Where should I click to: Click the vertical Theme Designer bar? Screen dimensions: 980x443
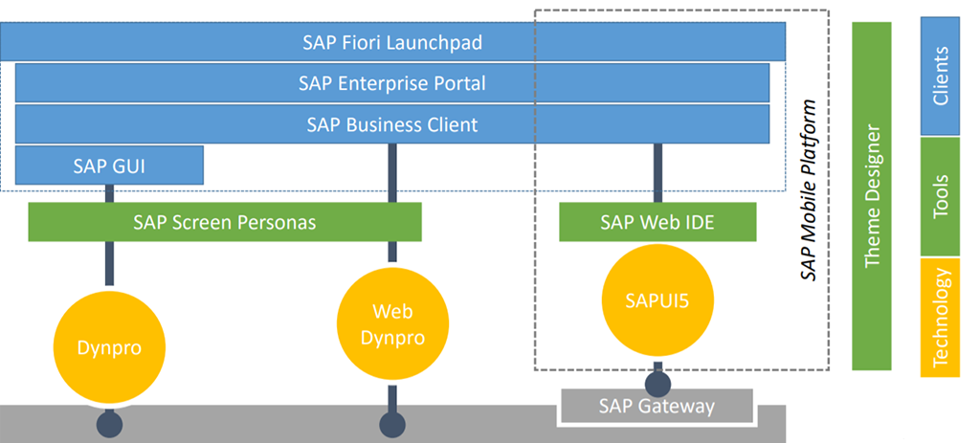[x=871, y=196]
